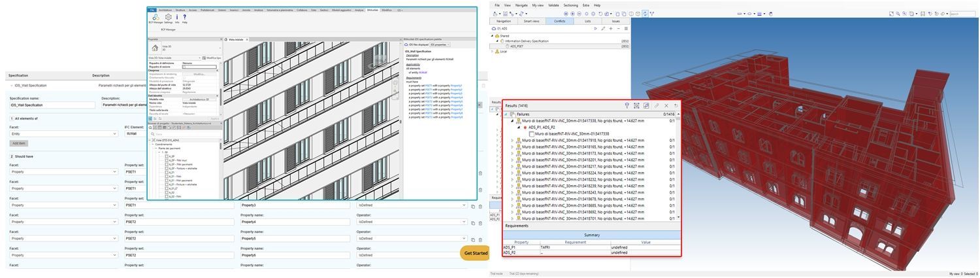Click the pin icon in Results panel
This screenshot has width=980, height=278.
(x=627, y=105)
